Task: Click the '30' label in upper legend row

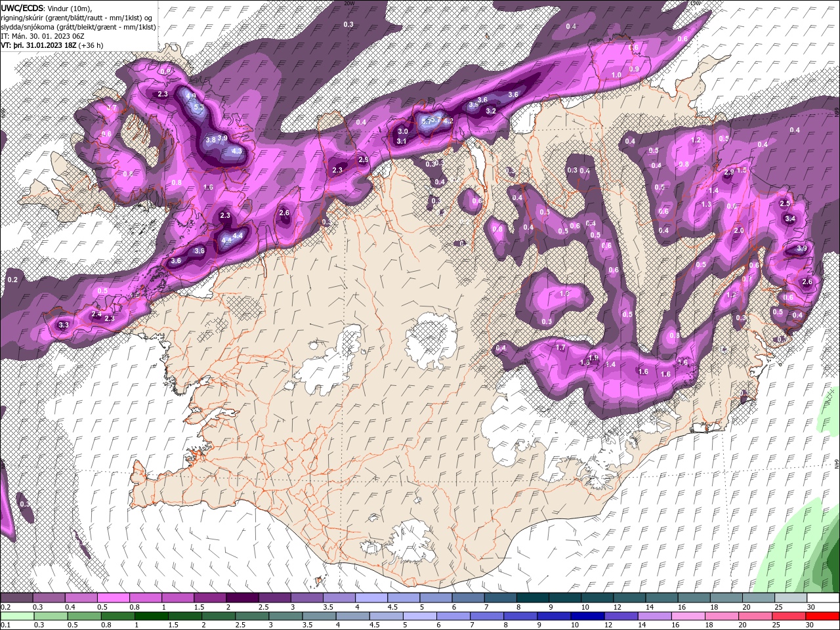Action: point(811,608)
